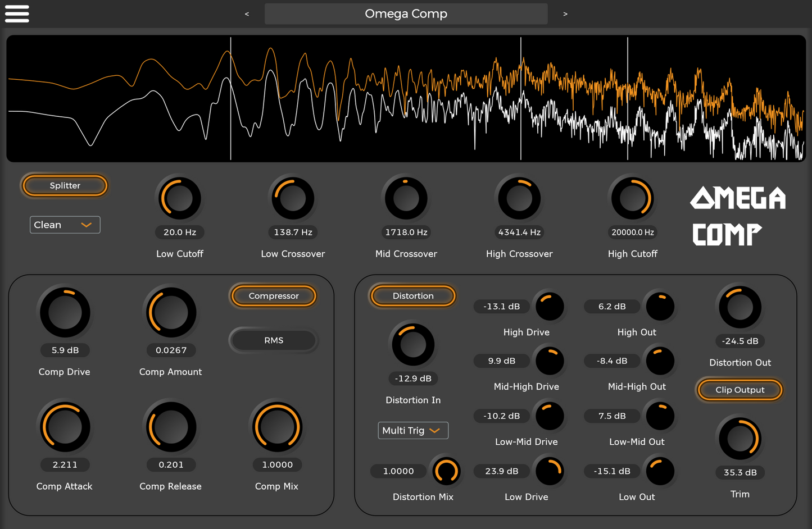
Task: Click the Distortion Mix knob
Action: (x=446, y=471)
